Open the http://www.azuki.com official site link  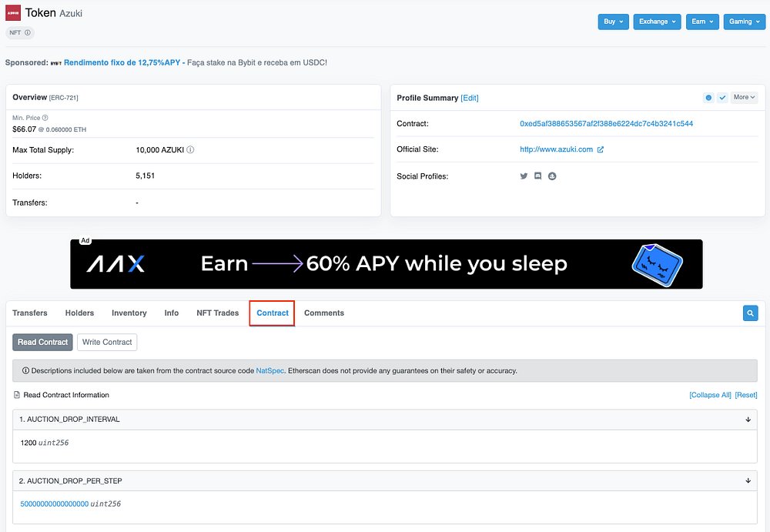tap(557, 149)
